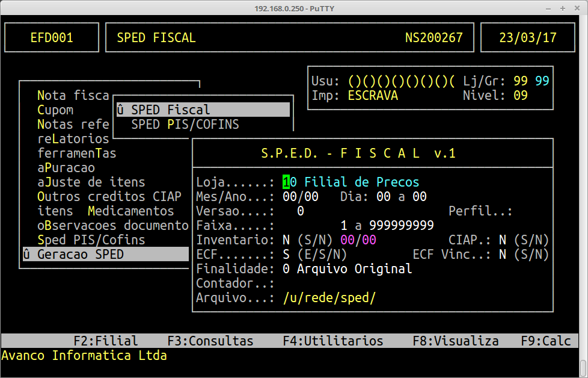This screenshot has width=588, height=378.
Task: Open the Cupom menu item
Action: tap(55, 110)
